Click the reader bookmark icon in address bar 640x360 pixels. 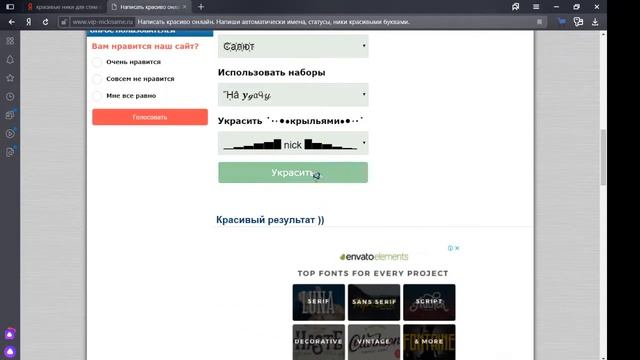[540, 22]
